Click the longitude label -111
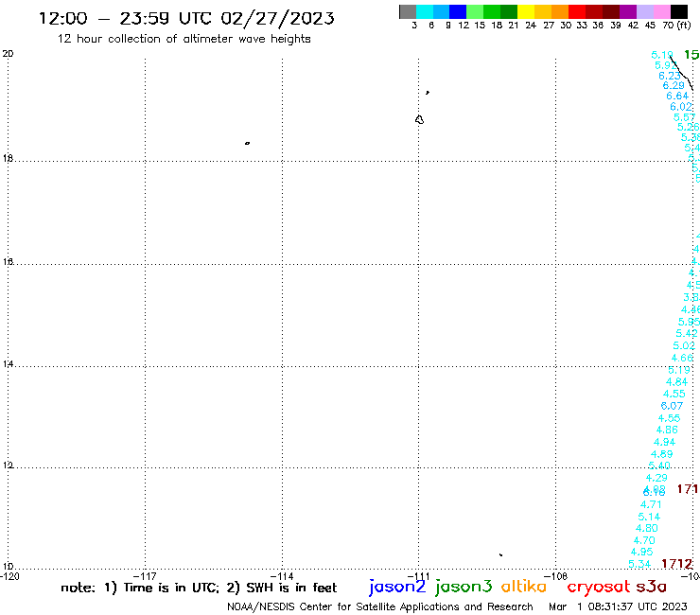The width and height of the screenshot is (700, 615). [418, 576]
